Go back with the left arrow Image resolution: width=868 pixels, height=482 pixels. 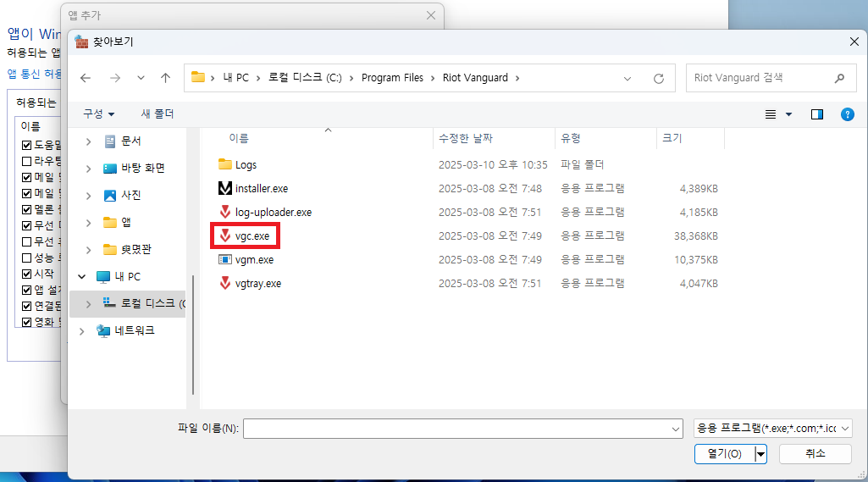point(86,78)
